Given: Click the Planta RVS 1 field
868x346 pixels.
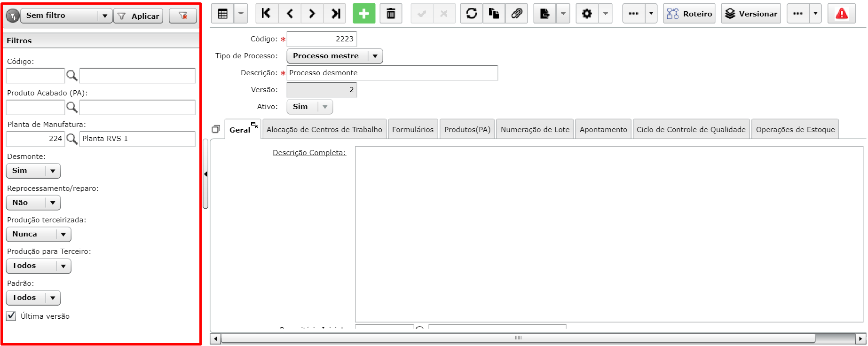Looking at the screenshot, I should (137, 139).
